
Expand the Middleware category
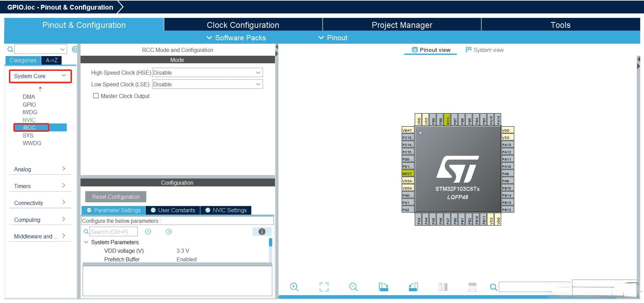click(x=40, y=236)
